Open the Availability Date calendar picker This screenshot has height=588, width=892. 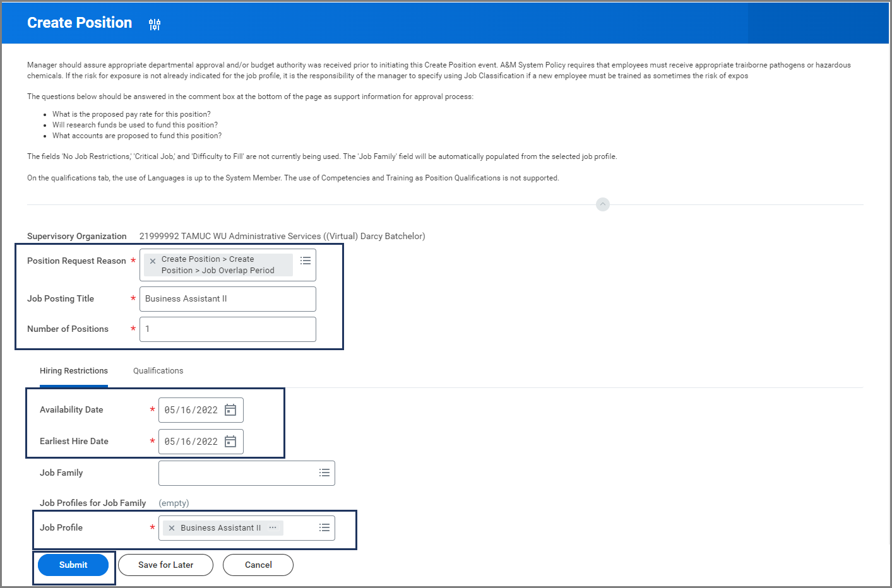click(x=231, y=410)
